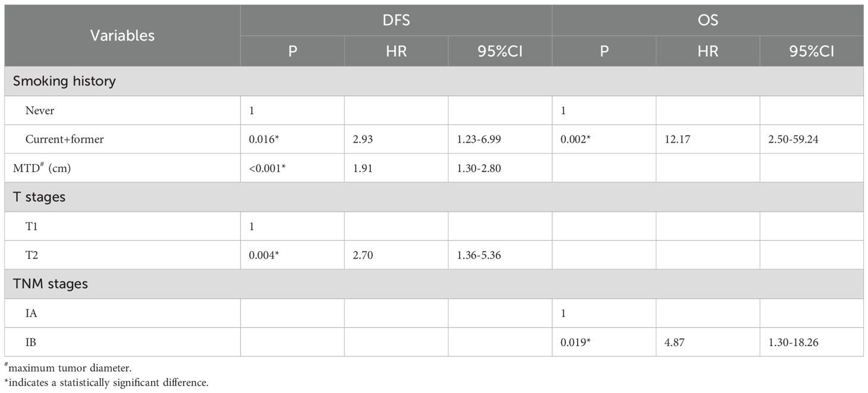The image size is (868, 393).
Task: Click the Variables column header
Action: (122, 36)
